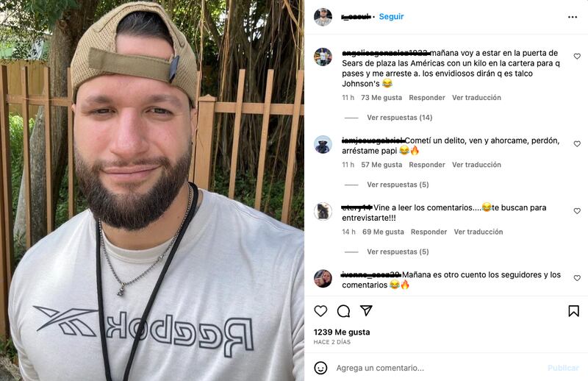Like the 'Mañana es otro cuento' comment
Viewport: 588px width, 381px height.
click(577, 278)
